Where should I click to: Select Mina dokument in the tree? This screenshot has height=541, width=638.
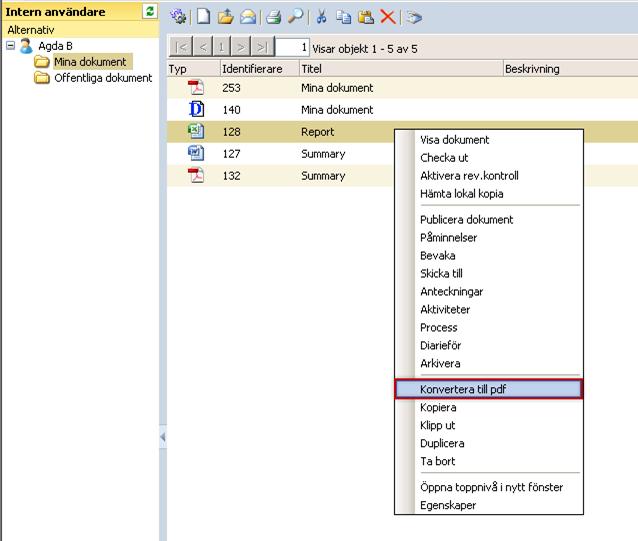coord(90,62)
